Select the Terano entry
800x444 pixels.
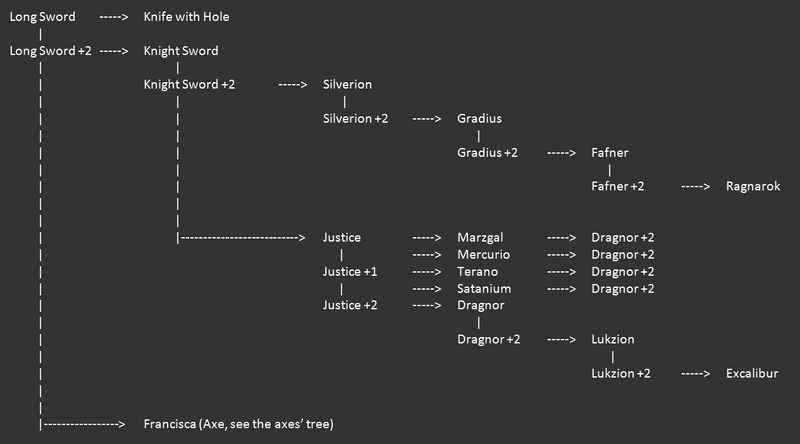click(477, 272)
